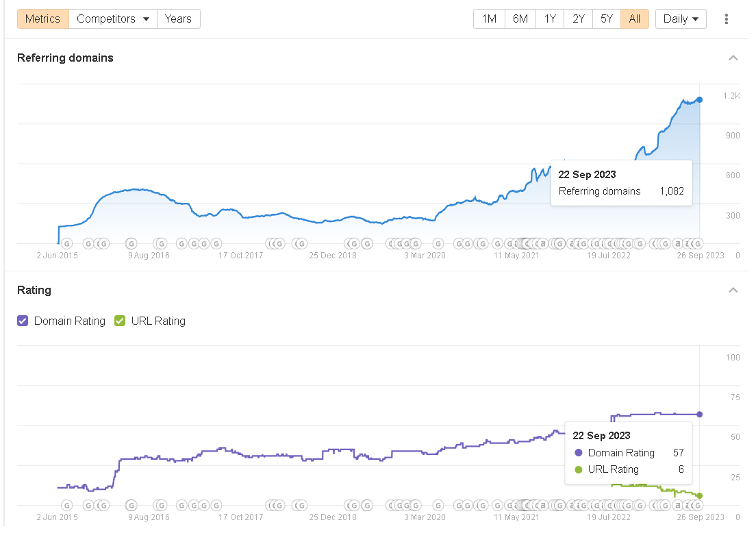Viewport: 756px width, 542px height.
Task: Open the three-dot more options menu
Action: (727, 19)
